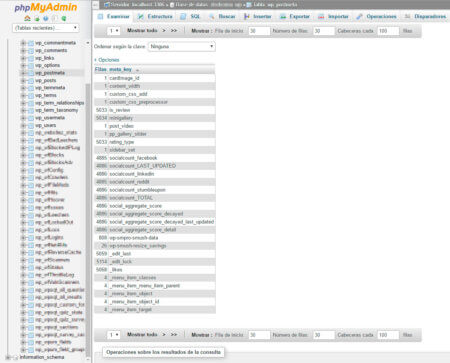Switch to the Examinar tab
The width and height of the screenshot is (450, 363).
[114, 16]
